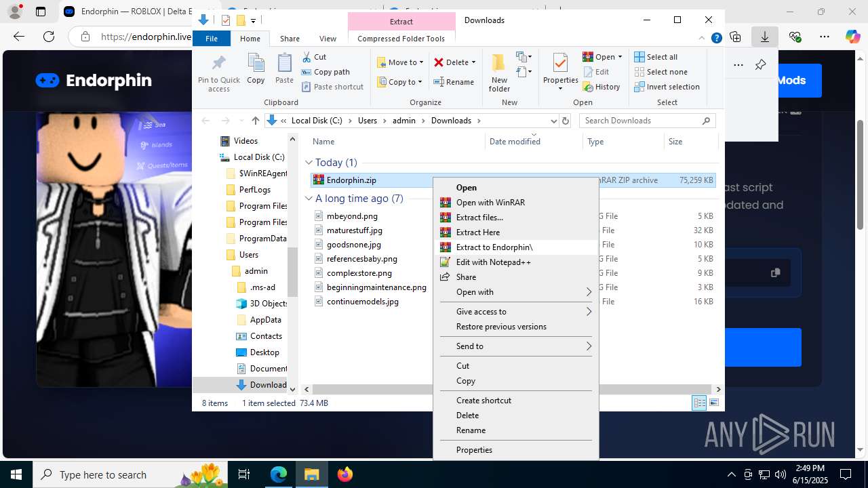Click the Refresh button in address bar
The height and width of the screenshot is (488, 868).
[x=566, y=121]
